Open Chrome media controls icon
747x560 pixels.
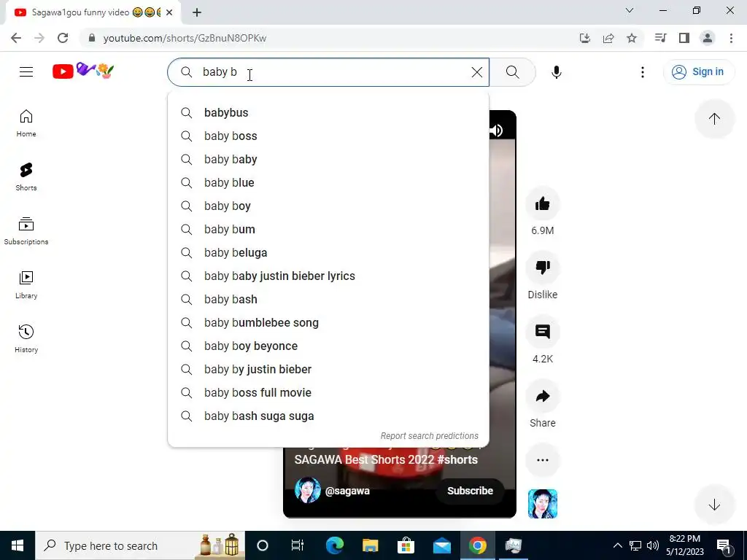(x=660, y=38)
